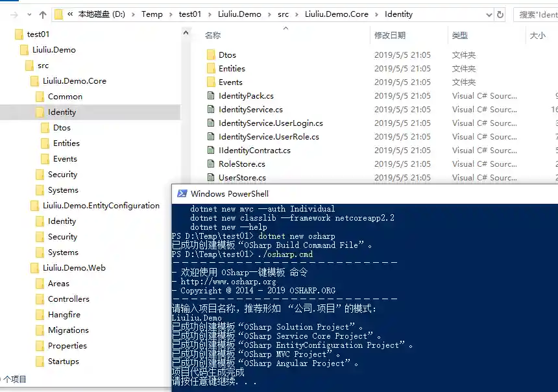Viewport: 558px width, 392px height.
Task: Click the Windows PowerShell title bar icon
Action: point(181,193)
